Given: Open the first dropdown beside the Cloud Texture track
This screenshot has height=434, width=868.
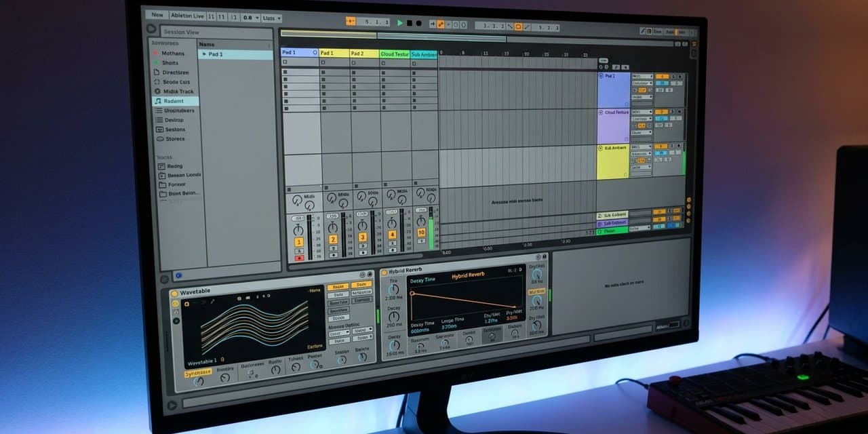Looking at the screenshot, I should click(642, 112).
